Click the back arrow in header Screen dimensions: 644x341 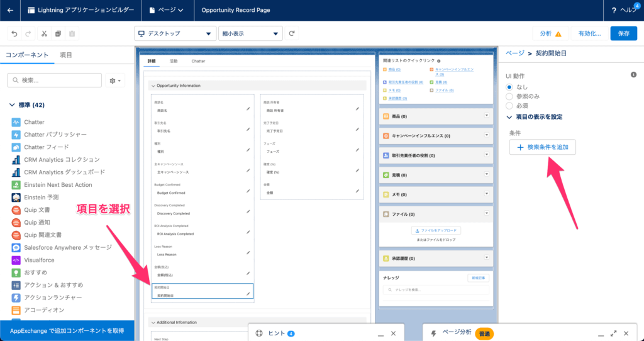point(10,10)
